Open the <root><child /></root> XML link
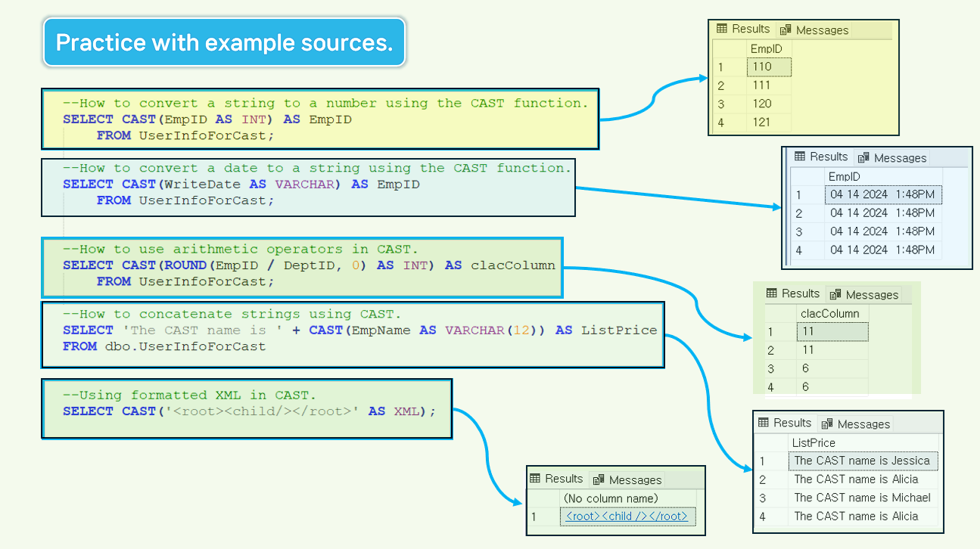Image resolution: width=980 pixels, height=549 pixels. pos(627,516)
